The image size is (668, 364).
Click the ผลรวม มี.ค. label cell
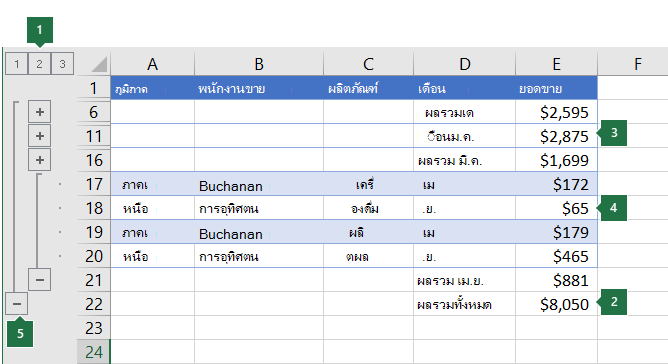pos(464,160)
